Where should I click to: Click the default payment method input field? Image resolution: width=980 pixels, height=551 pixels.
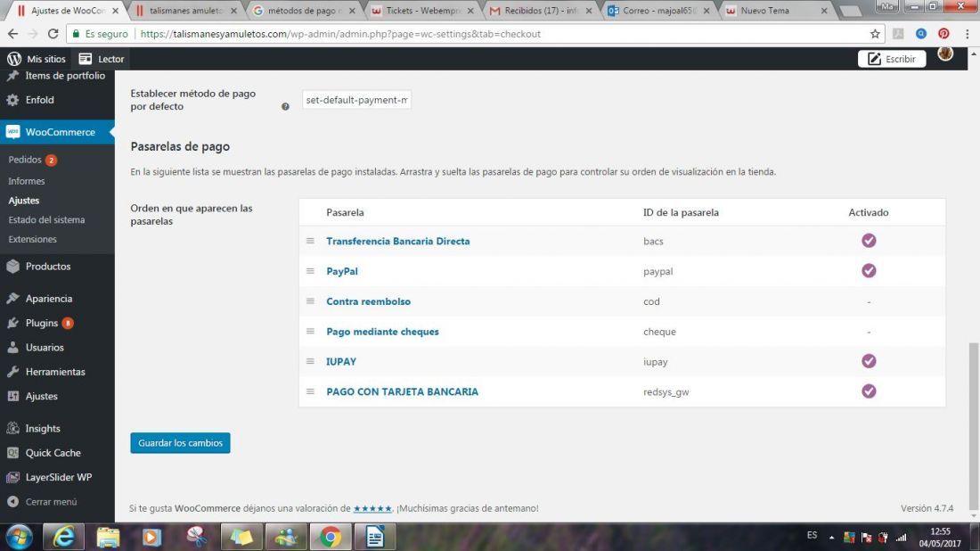[356, 100]
